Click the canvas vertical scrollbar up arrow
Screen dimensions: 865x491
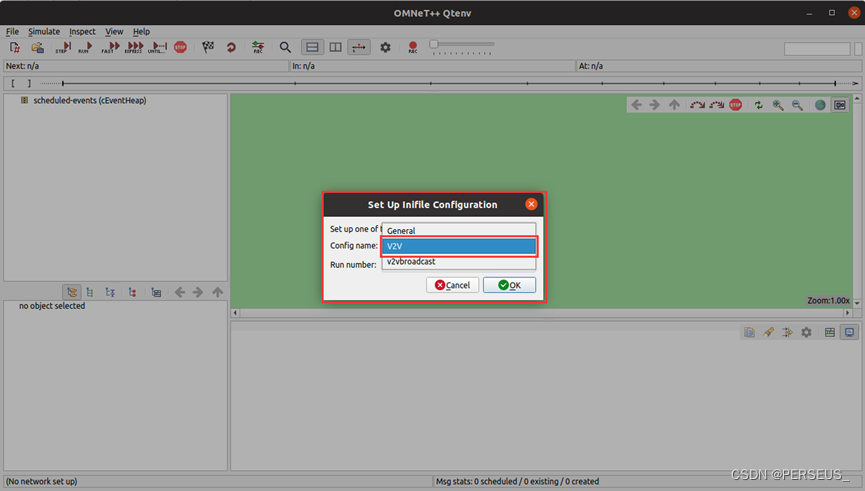[857, 98]
